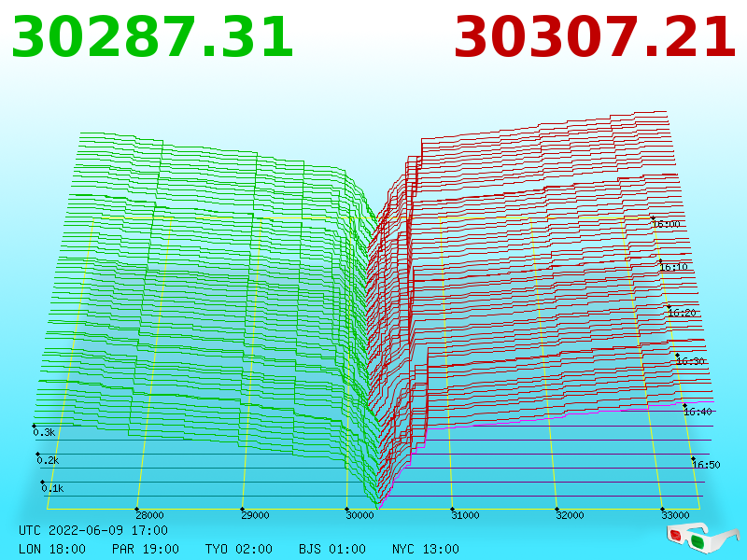The width and height of the screenshot is (747, 560).
Task: Click the 28000 price axis label
Action: pos(149,515)
